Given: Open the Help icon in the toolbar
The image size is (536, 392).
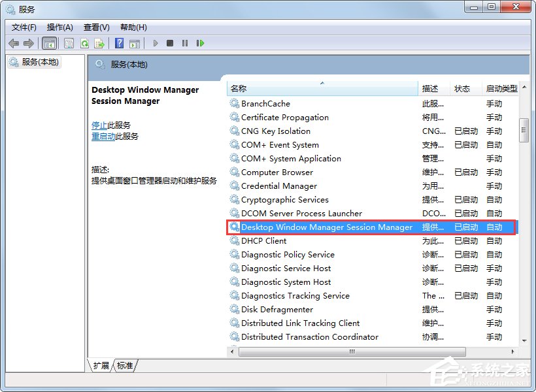Looking at the screenshot, I should click(119, 43).
